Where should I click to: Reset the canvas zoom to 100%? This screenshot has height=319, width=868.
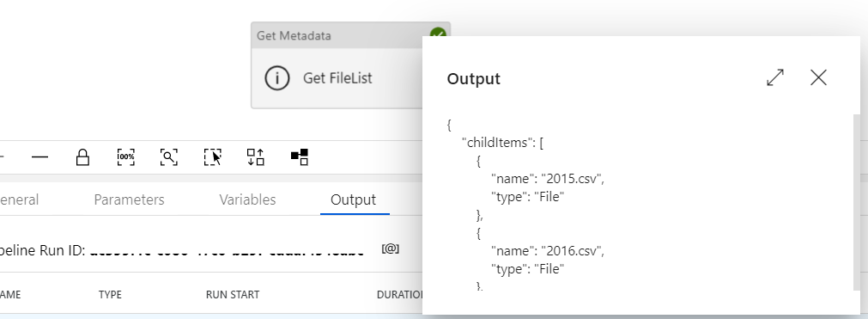coord(125,157)
